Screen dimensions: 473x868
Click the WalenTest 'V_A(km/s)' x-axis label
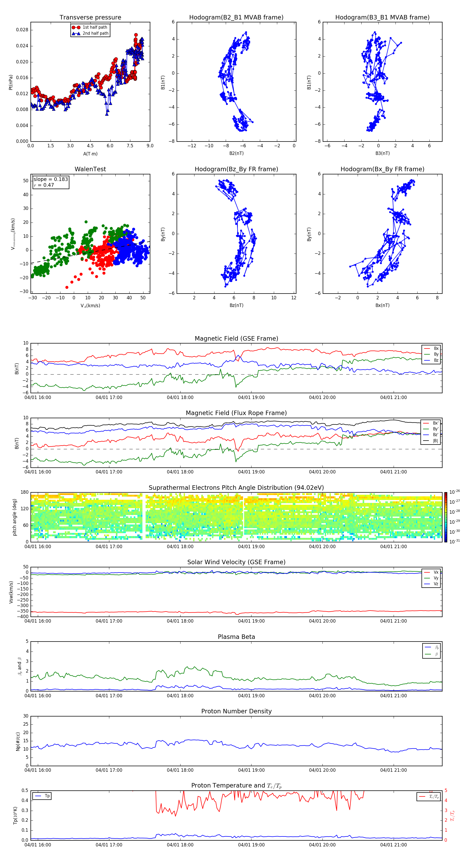[x=90, y=306]
